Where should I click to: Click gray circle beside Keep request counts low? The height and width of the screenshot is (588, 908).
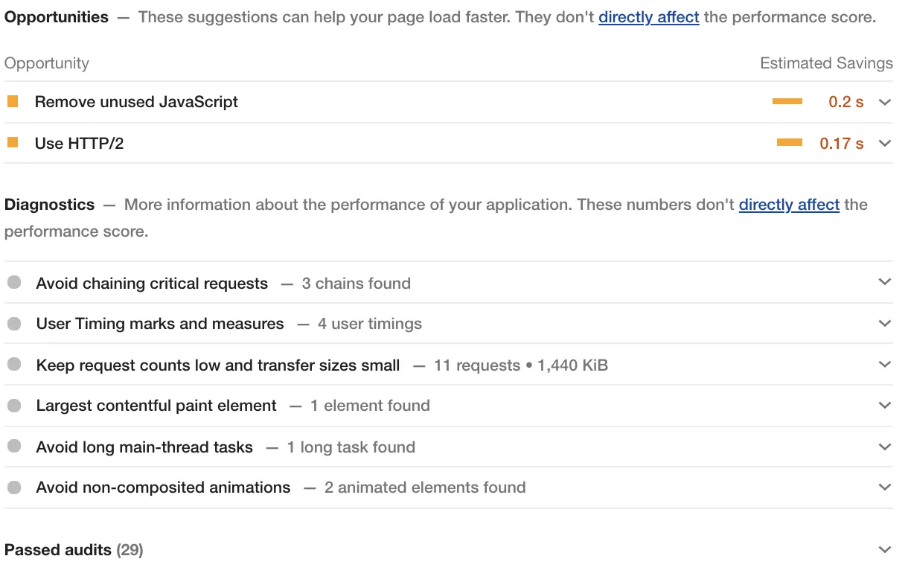(x=14, y=365)
